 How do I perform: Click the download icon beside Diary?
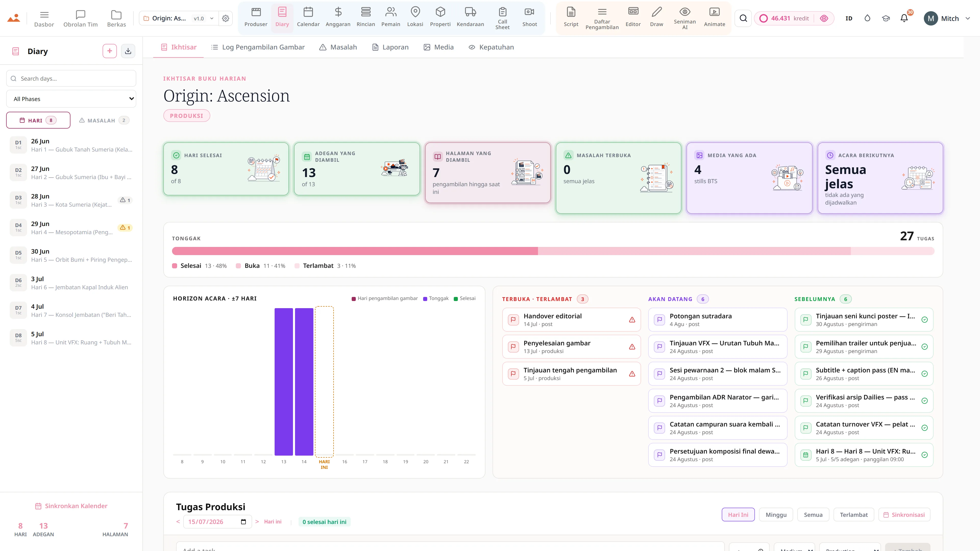128,51
